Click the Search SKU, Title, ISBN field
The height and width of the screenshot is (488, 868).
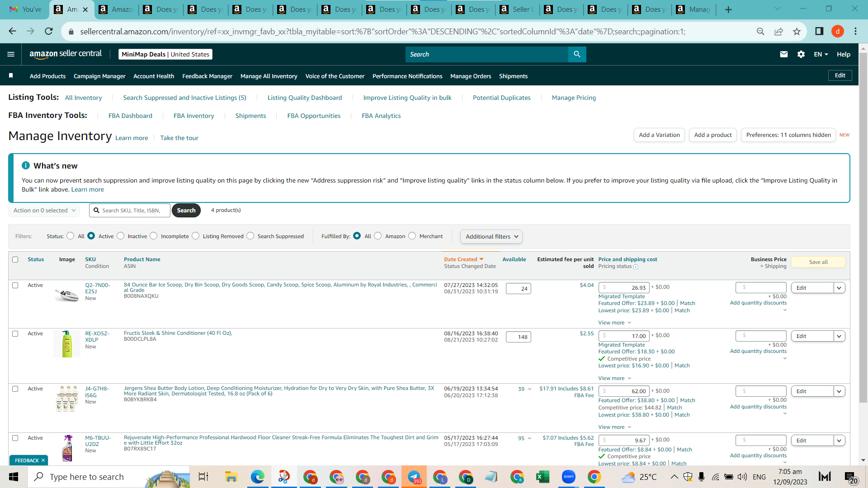130,211
